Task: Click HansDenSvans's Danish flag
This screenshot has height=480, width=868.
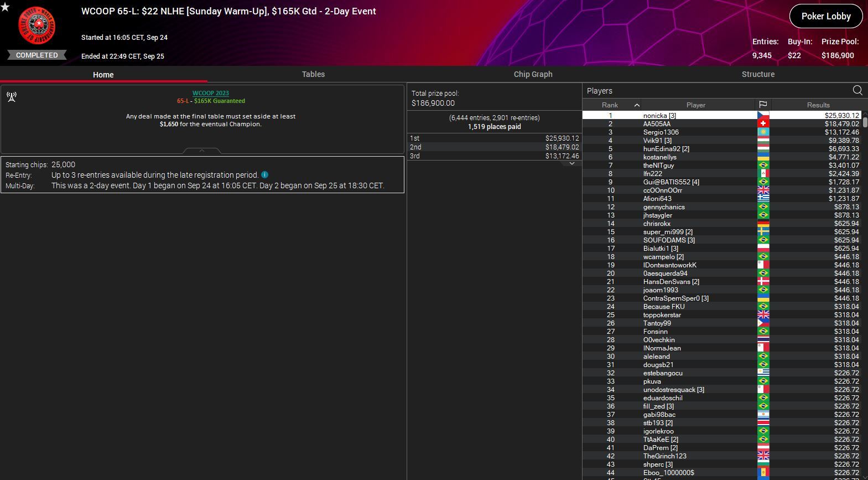Action: [x=763, y=281]
